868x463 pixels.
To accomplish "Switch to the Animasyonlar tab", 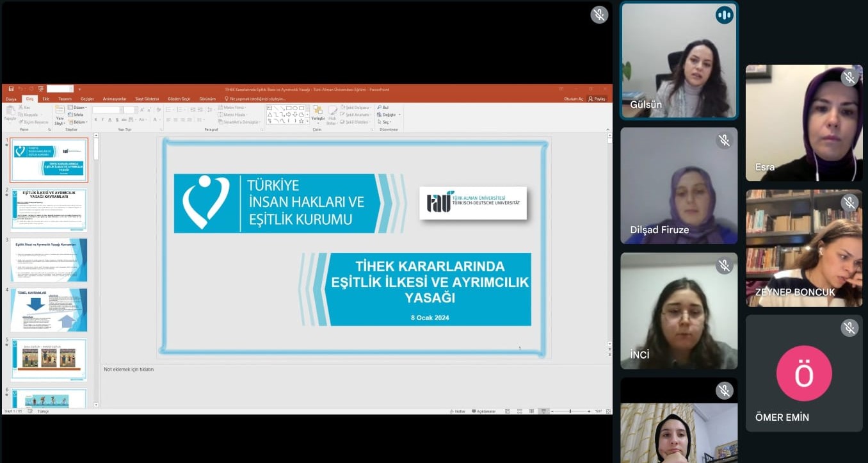I will [115, 99].
